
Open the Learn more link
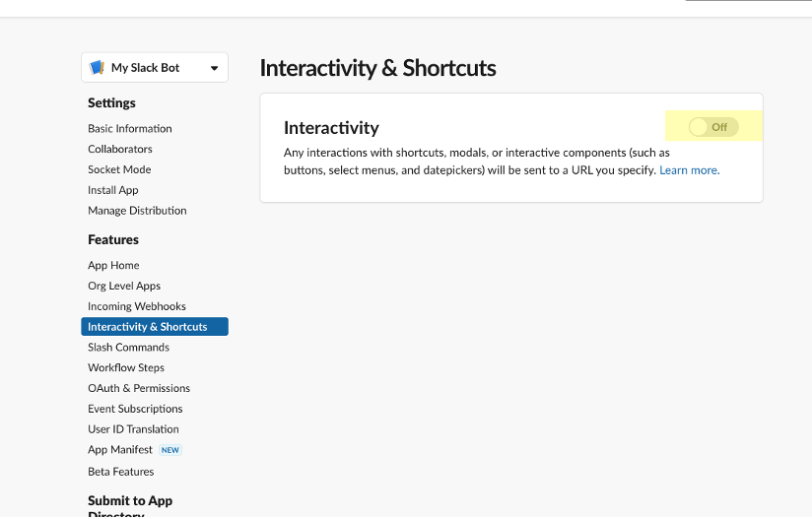point(689,170)
